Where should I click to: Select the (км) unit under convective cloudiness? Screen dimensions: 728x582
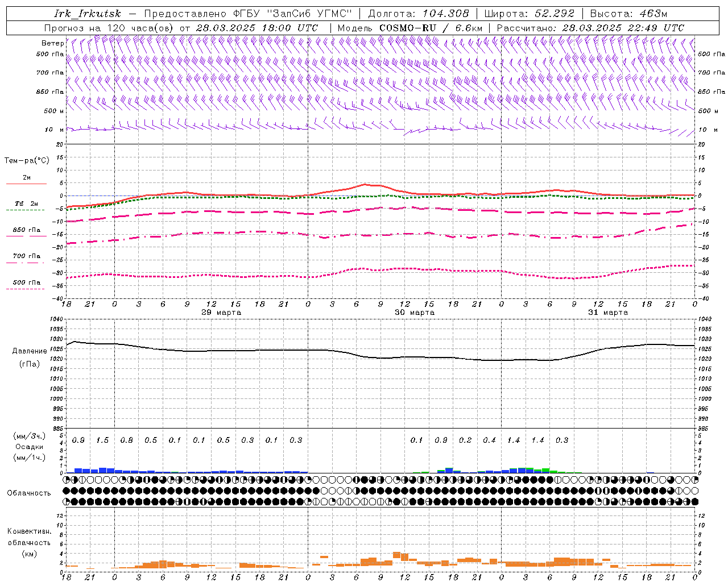tap(29, 554)
